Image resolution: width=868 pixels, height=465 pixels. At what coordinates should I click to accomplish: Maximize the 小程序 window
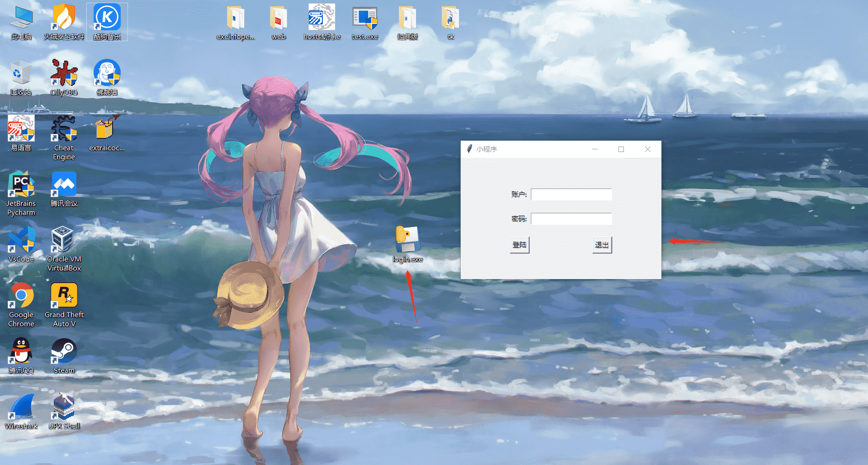click(621, 149)
